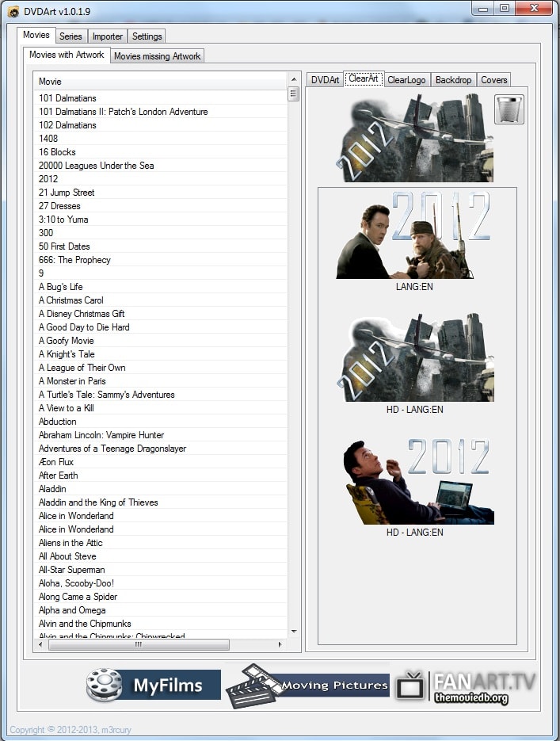Switch to the ClearLogo tab

pyautogui.click(x=406, y=80)
